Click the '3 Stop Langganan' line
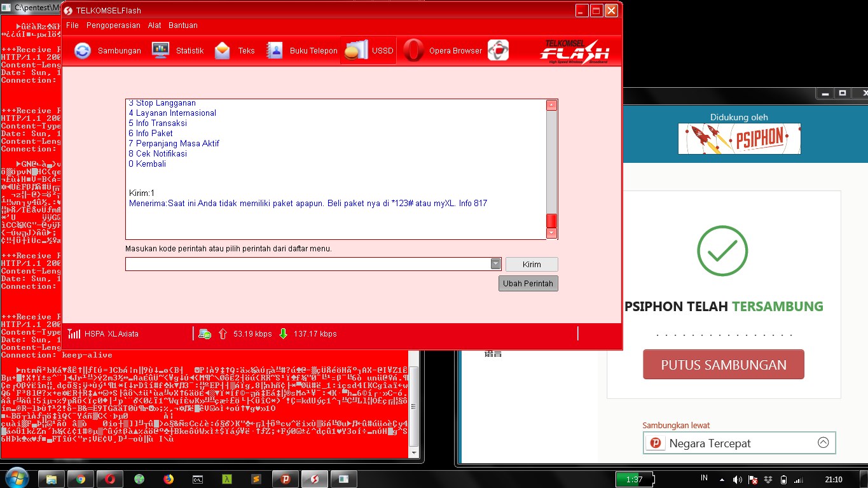 [162, 102]
